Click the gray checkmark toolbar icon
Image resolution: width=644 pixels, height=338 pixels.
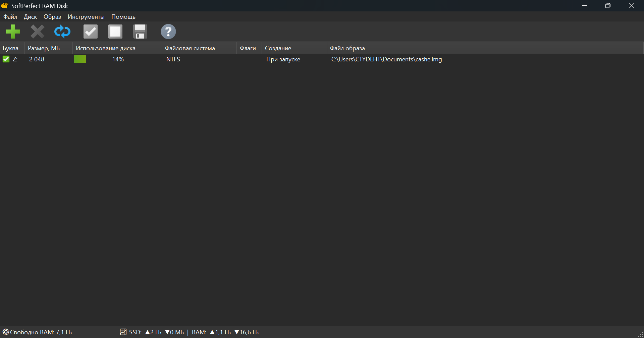pos(90,32)
